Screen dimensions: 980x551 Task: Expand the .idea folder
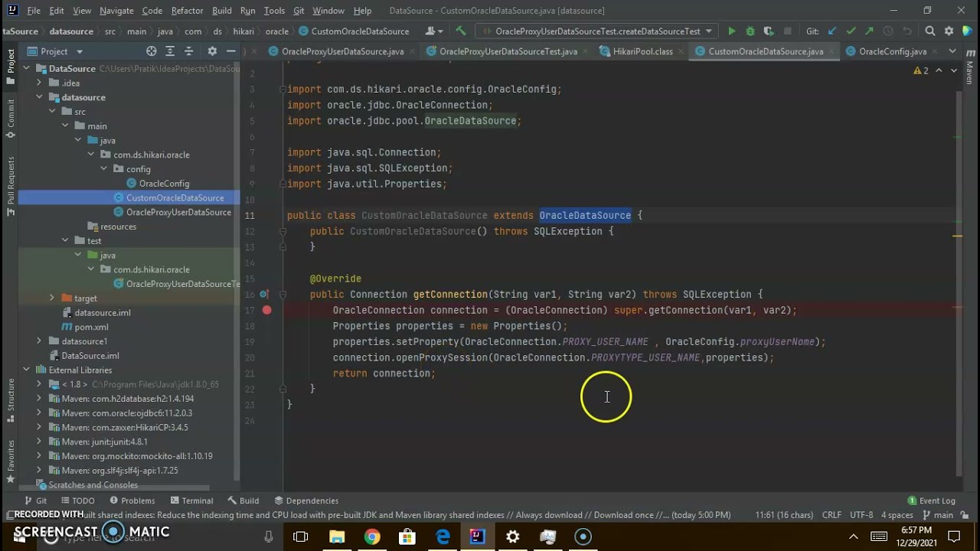click(39, 83)
